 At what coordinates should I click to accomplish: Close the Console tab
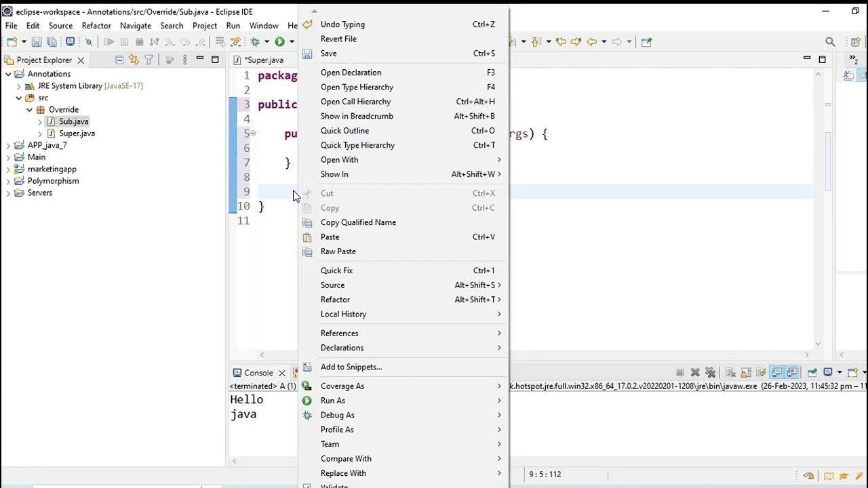click(x=282, y=373)
